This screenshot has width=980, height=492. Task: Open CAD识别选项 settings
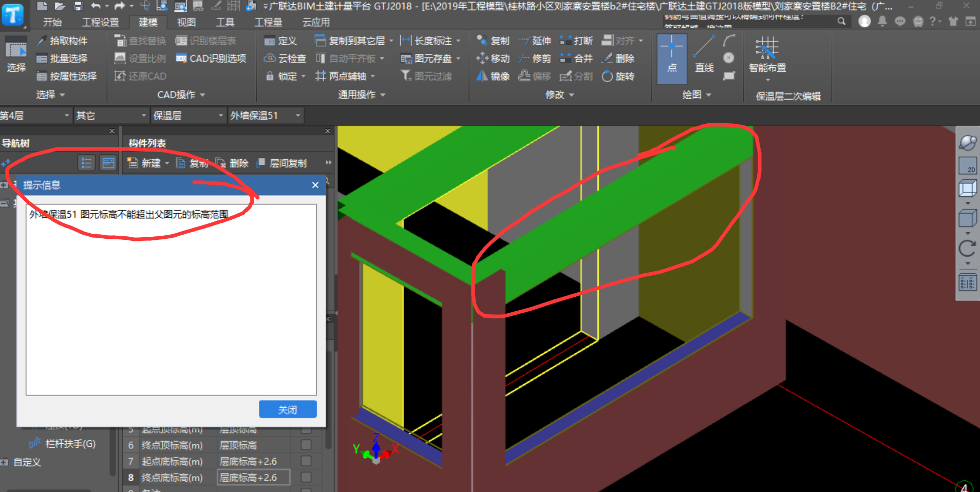coord(211,59)
